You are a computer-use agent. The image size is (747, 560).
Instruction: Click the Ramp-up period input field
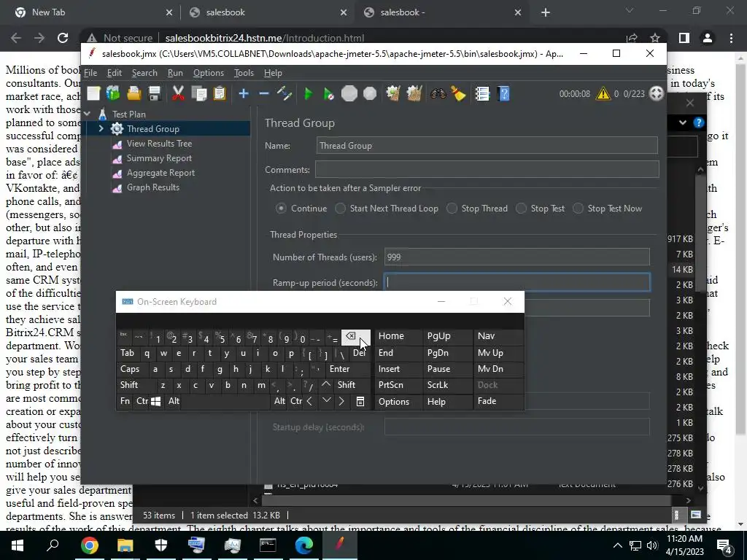click(517, 282)
